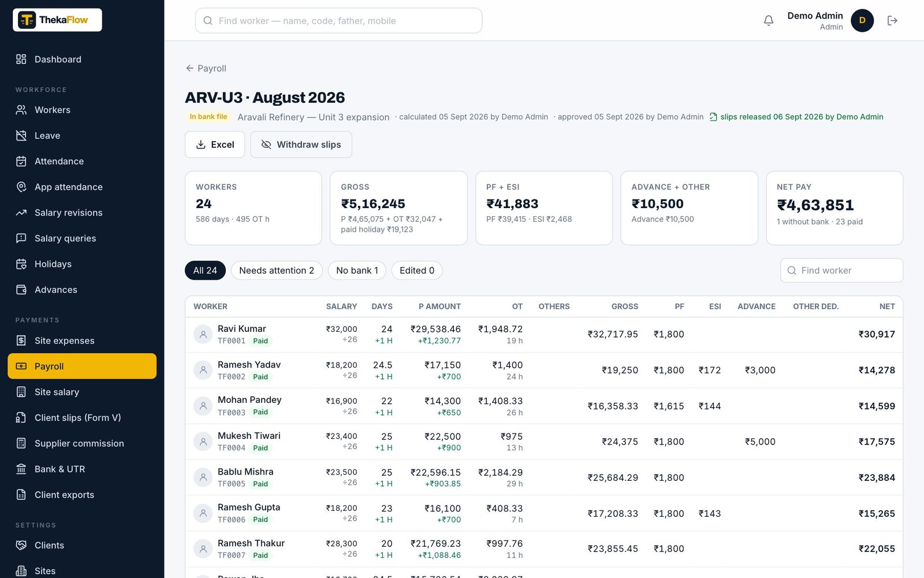The height and width of the screenshot is (578, 924).
Task: Click Ramesh Thakur's net pay ₹22,055
Action: click(x=877, y=549)
